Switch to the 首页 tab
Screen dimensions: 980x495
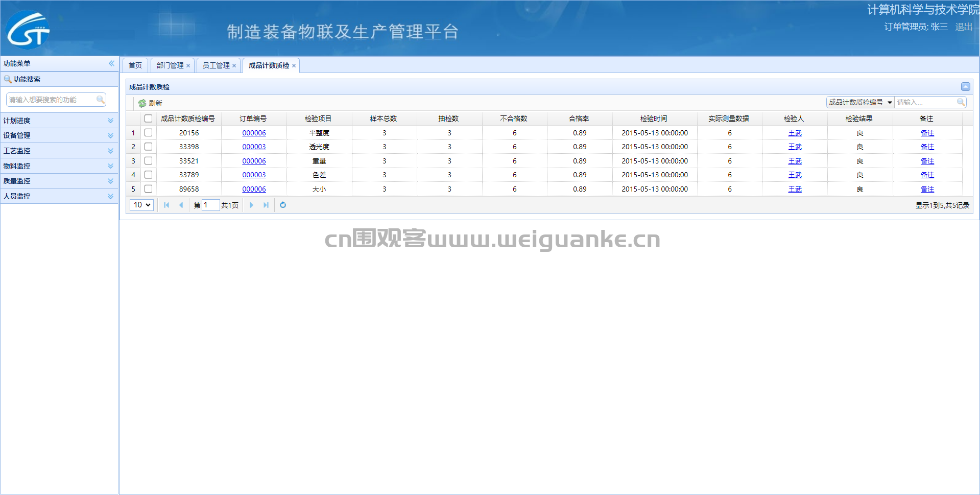135,65
